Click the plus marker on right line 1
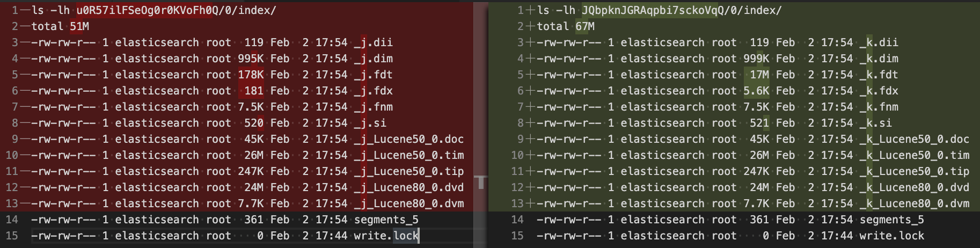980x248 pixels. [x=531, y=10]
